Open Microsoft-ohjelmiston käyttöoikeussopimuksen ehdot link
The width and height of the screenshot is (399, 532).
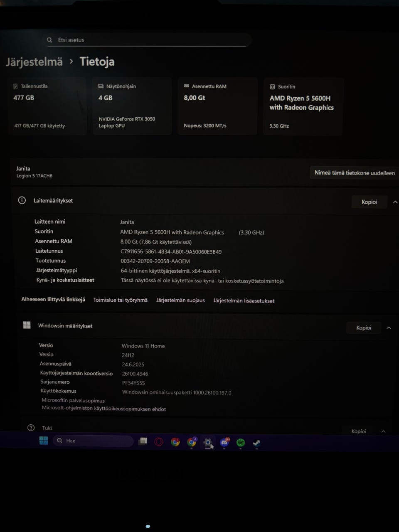pos(104,409)
